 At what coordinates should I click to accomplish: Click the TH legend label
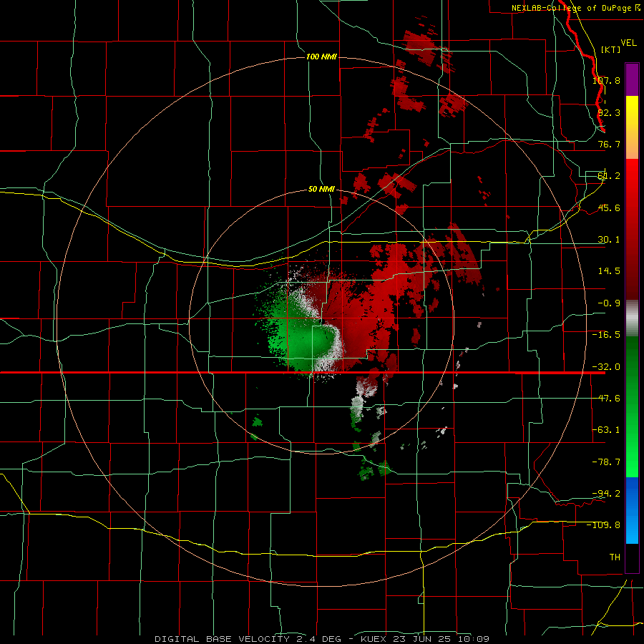coord(615,557)
